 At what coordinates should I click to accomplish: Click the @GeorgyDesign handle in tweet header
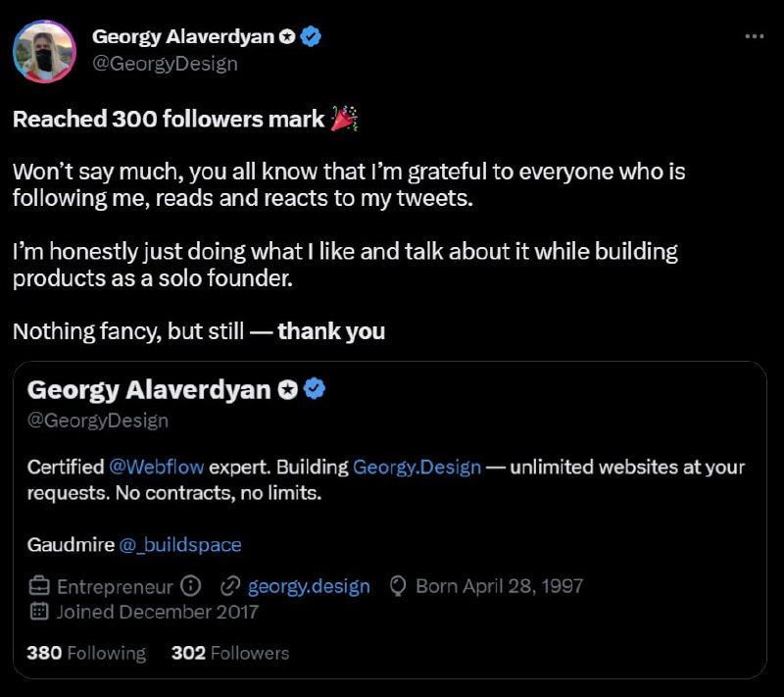pyautogui.click(x=165, y=64)
